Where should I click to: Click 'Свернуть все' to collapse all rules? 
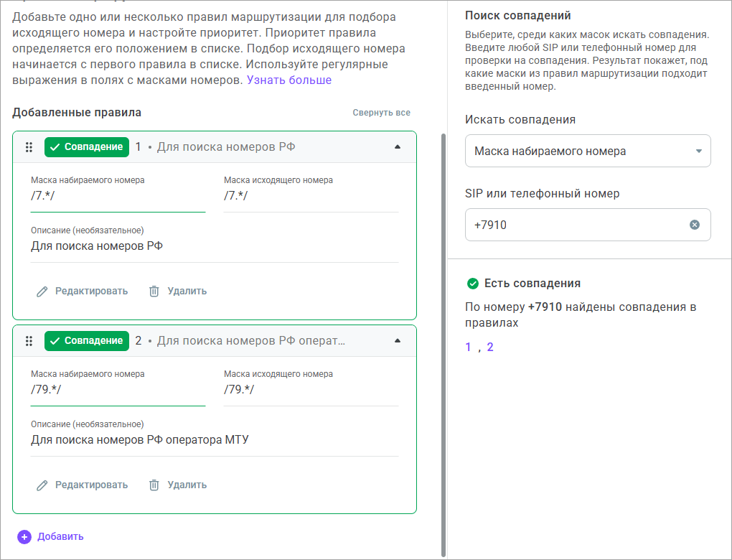coord(381,113)
